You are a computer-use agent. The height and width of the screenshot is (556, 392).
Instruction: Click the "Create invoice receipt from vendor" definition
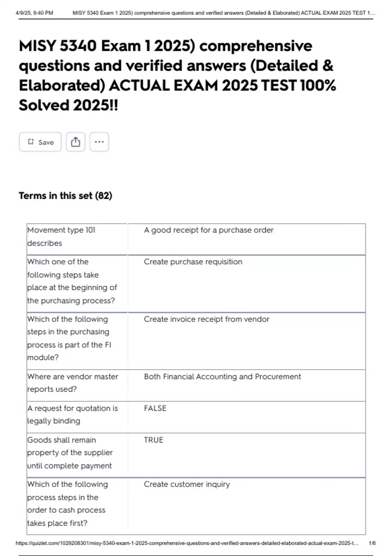click(206, 319)
